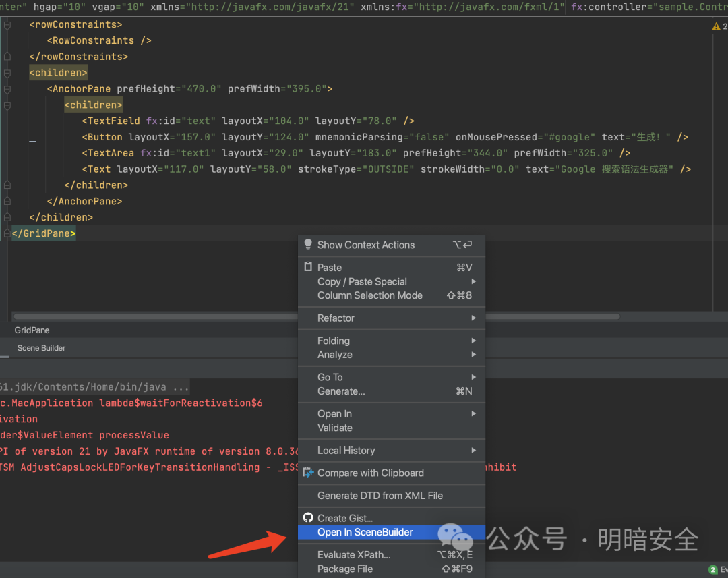The height and width of the screenshot is (578, 728).
Task: Click the lightbulb icon beside Show Context Actions
Action: (x=308, y=244)
